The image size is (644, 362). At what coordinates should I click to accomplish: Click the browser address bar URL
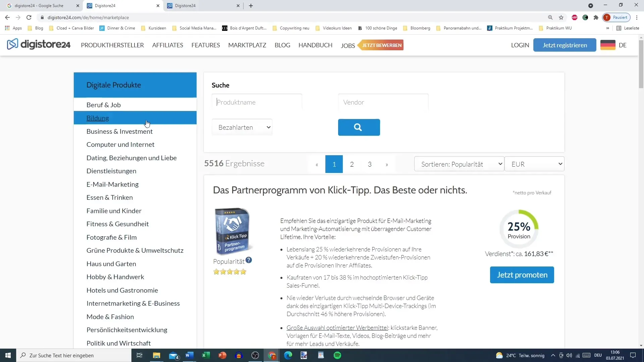(88, 17)
